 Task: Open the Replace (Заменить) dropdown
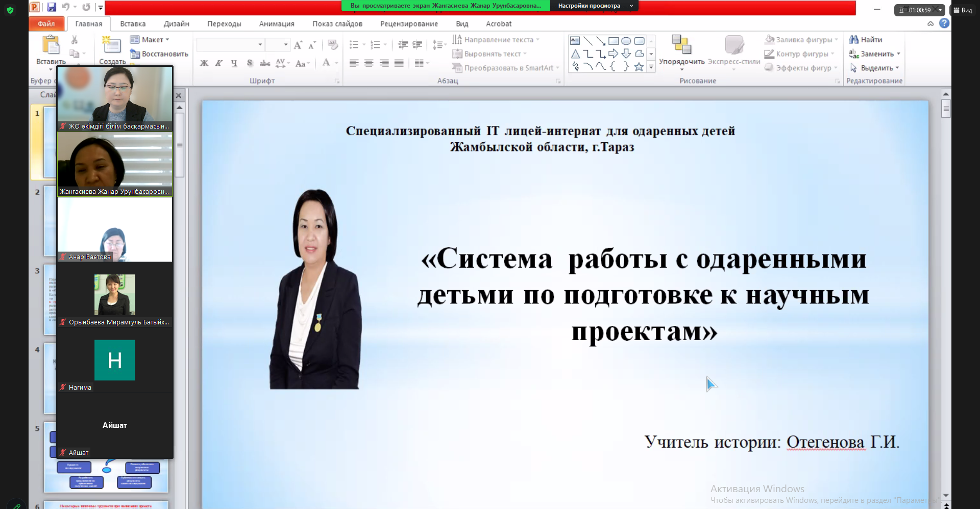point(874,54)
